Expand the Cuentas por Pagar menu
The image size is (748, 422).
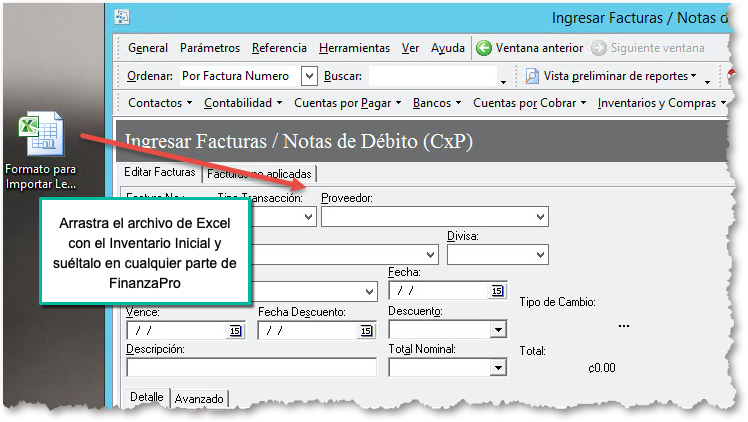tap(348, 103)
